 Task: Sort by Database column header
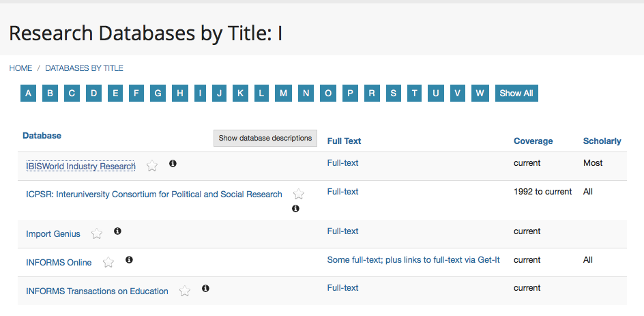(42, 136)
